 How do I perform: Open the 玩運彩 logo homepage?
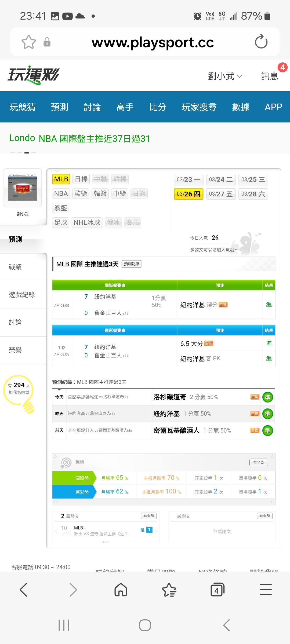point(33,75)
